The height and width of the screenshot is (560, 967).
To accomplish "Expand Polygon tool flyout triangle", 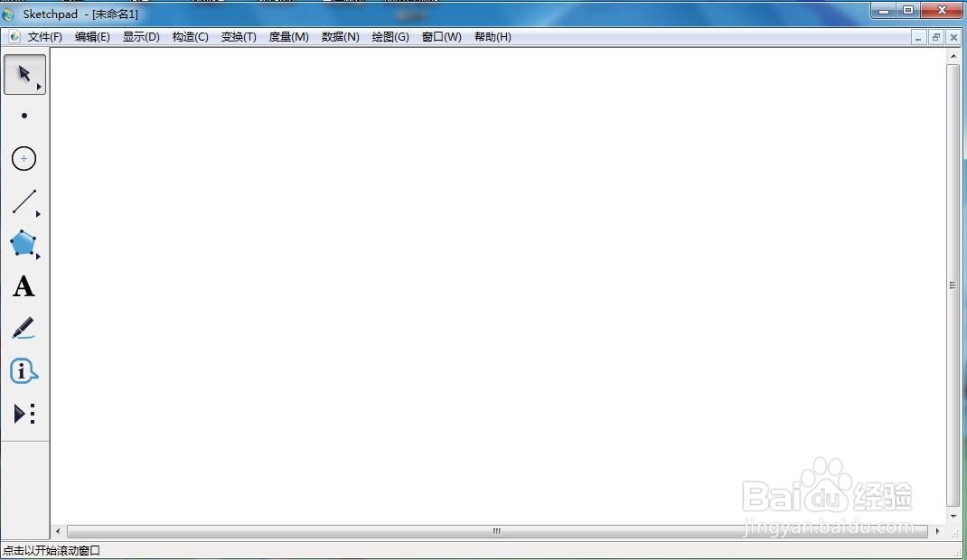I will [38, 256].
